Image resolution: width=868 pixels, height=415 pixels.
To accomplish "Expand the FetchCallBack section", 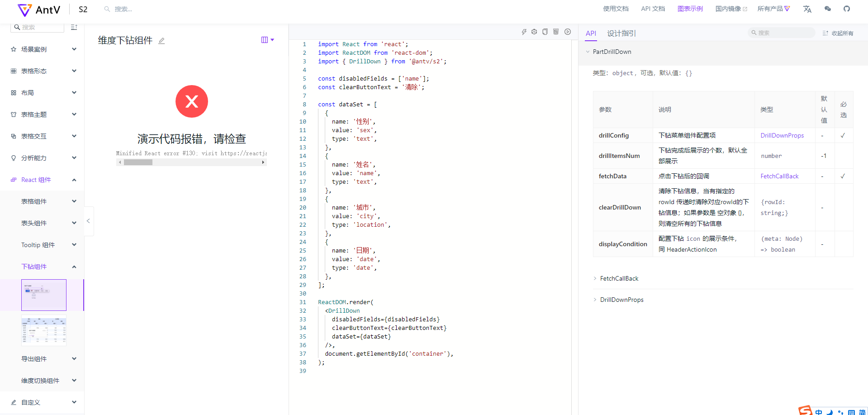I will 619,278.
